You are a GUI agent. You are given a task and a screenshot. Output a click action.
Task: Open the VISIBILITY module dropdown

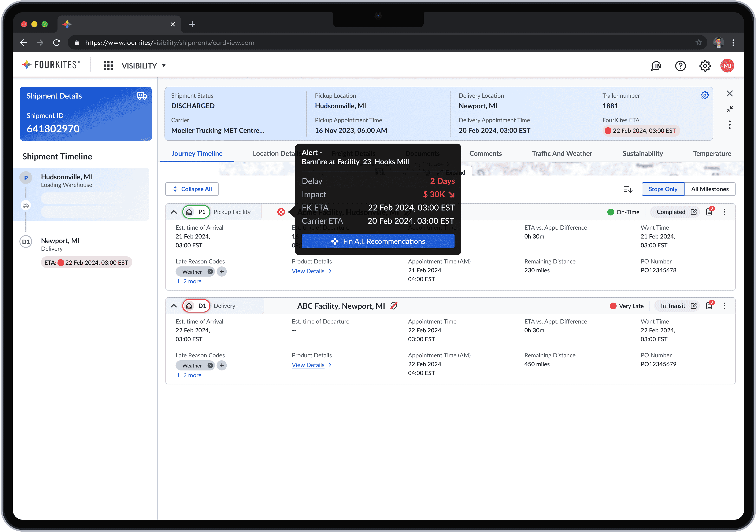144,66
